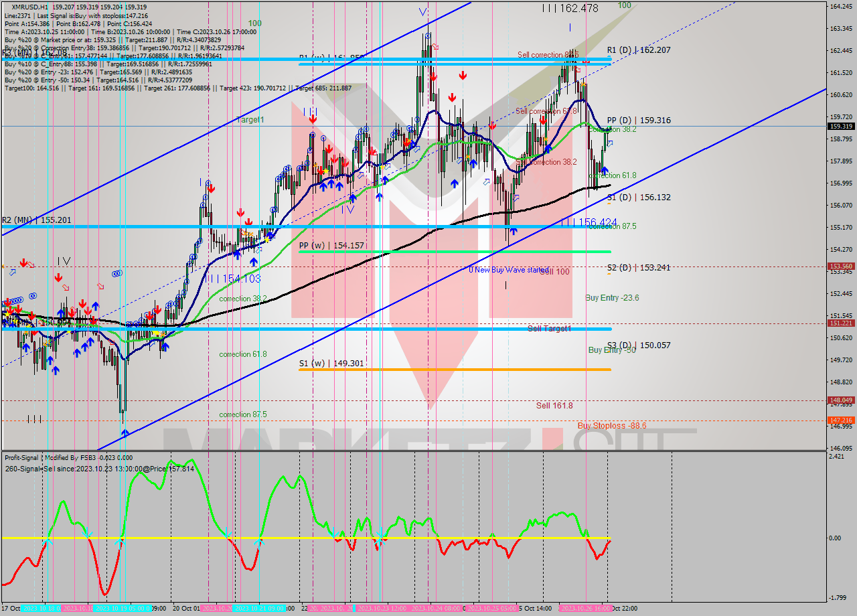Select the red 153.560 price tag on the axis
857x616 pixels.
(841, 266)
